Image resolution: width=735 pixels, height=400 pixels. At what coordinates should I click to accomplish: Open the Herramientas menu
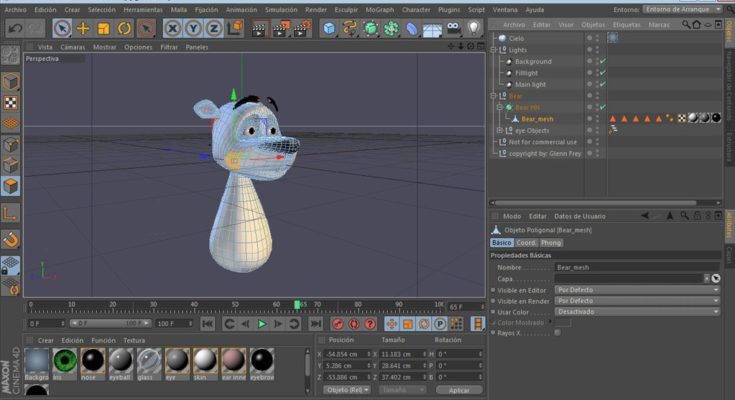(143, 10)
